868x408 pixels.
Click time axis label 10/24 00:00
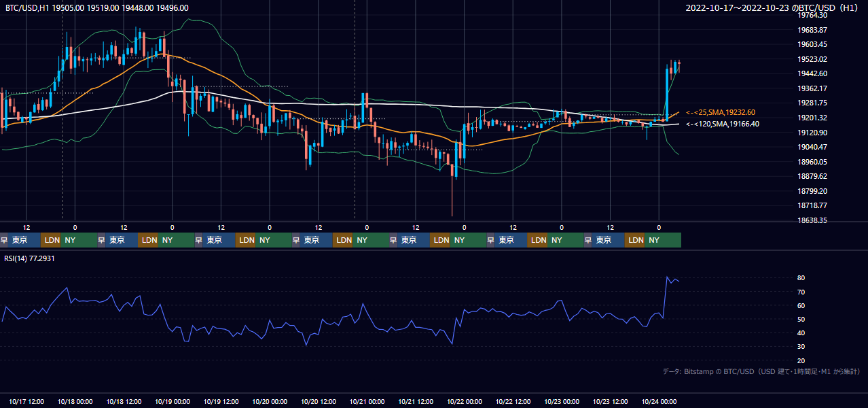click(x=659, y=402)
